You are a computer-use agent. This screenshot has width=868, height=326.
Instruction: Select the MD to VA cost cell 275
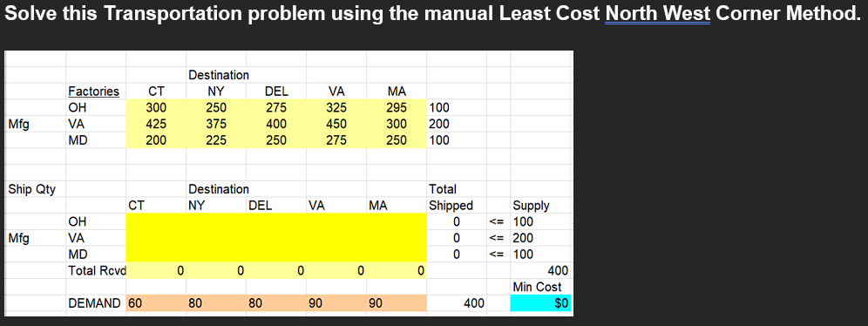pyautogui.click(x=336, y=140)
